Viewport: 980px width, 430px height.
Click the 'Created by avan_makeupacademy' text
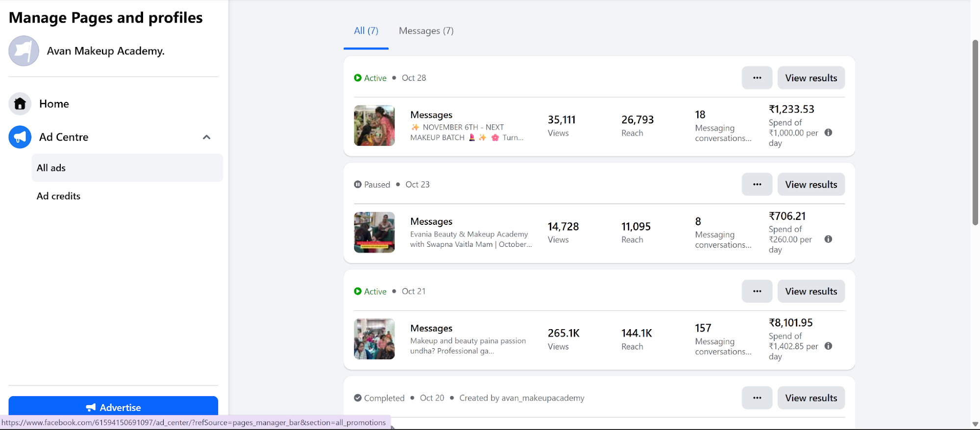point(522,398)
